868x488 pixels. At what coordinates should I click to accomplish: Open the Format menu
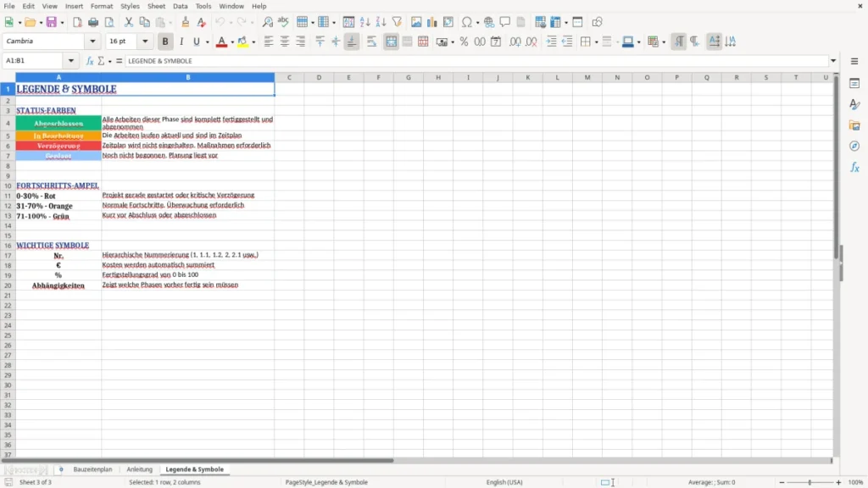tap(102, 6)
